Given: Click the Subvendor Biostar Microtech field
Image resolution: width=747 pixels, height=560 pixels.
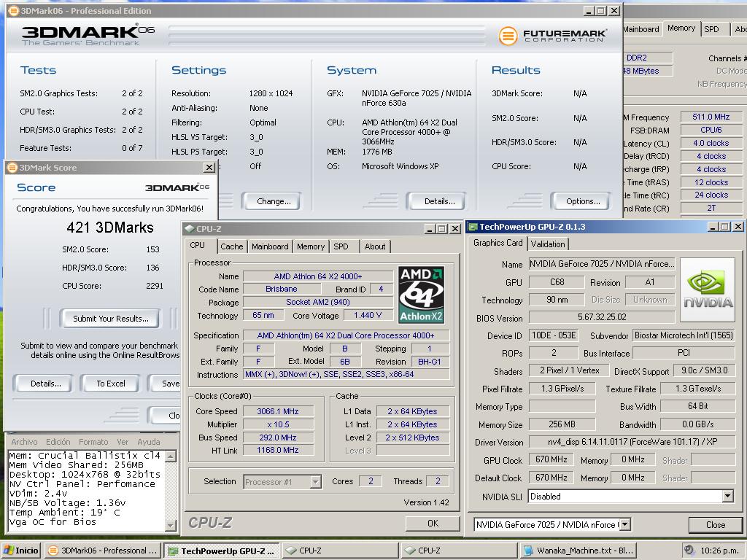Looking at the screenshot, I should click(684, 335).
